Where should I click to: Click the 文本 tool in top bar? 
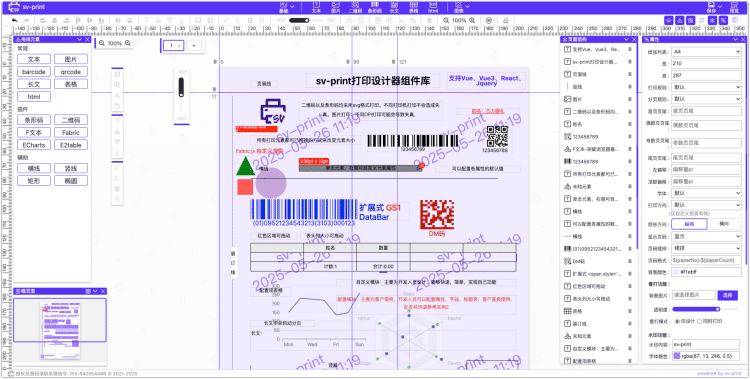pos(316,7)
